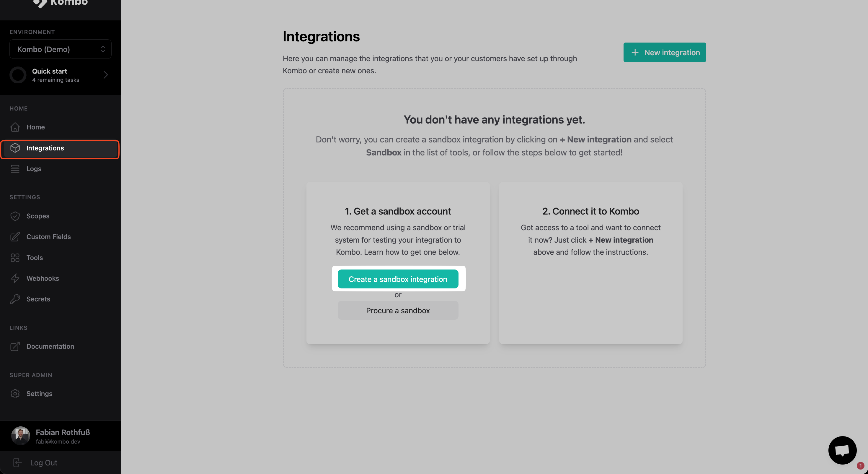This screenshot has width=868, height=474.
Task: Click '1. Get a sandbox account' heading
Action: pos(398,211)
